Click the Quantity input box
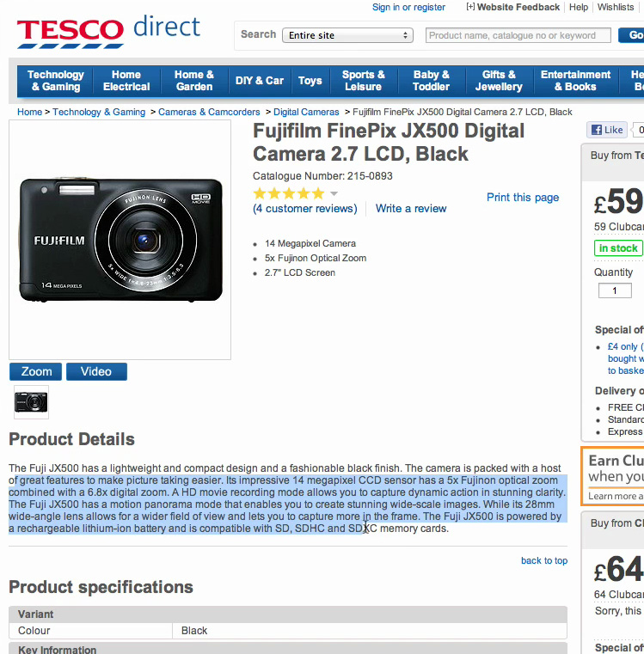This screenshot has width=644, height=654. pos(615,290)
